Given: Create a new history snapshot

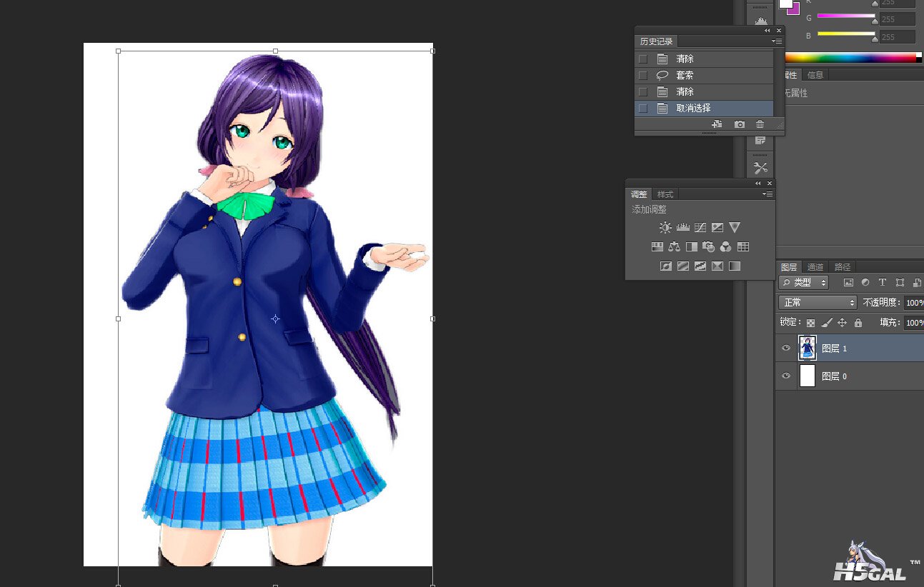Looking at the screenshot, I should click(740, 124).
